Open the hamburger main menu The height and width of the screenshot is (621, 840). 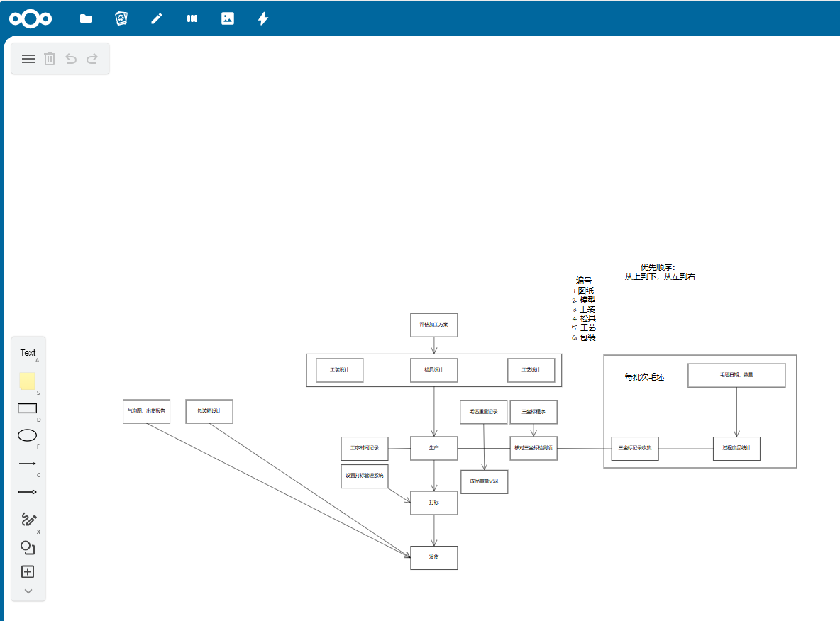[28, 59]
